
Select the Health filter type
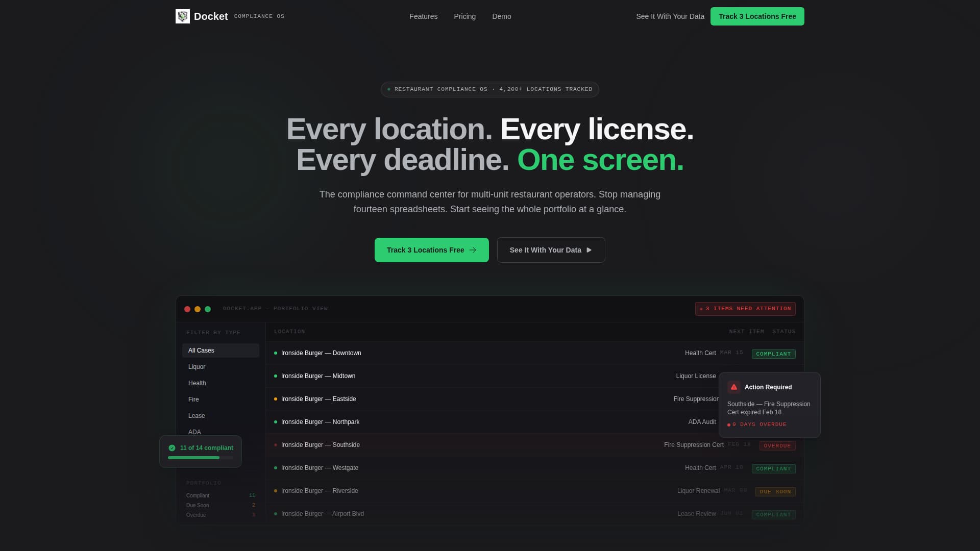pyautogui.click(x=197, y=383)
